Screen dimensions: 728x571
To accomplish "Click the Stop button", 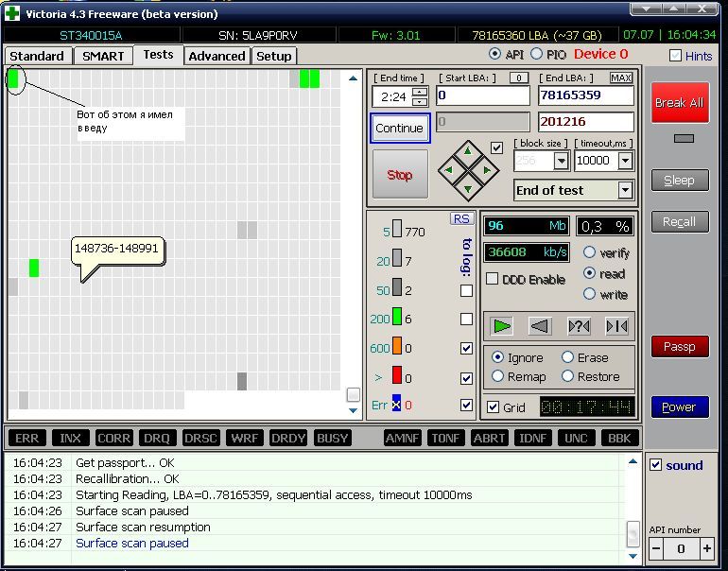I will point(400,175).
